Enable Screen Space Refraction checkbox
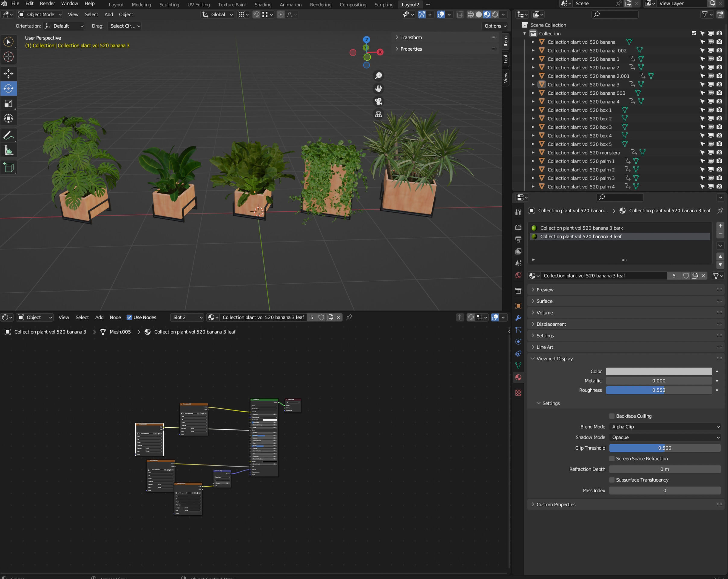The height and width of the screenshot is (579, 728). [x=612, y=458]
